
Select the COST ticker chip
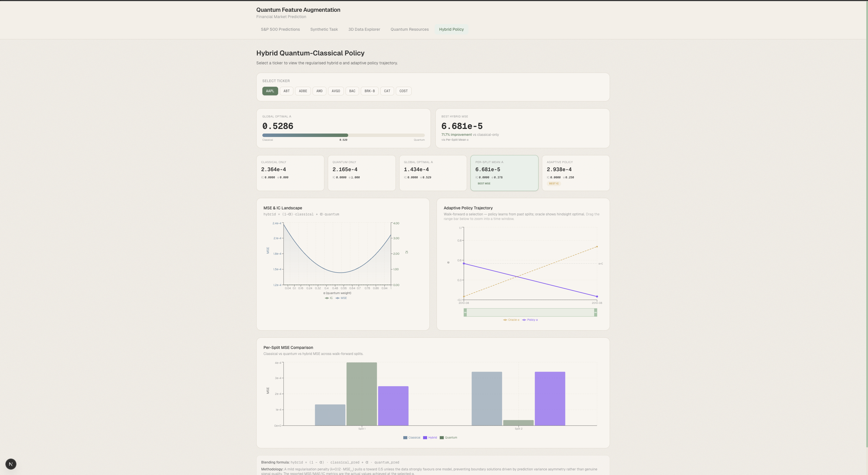(403, 91)
